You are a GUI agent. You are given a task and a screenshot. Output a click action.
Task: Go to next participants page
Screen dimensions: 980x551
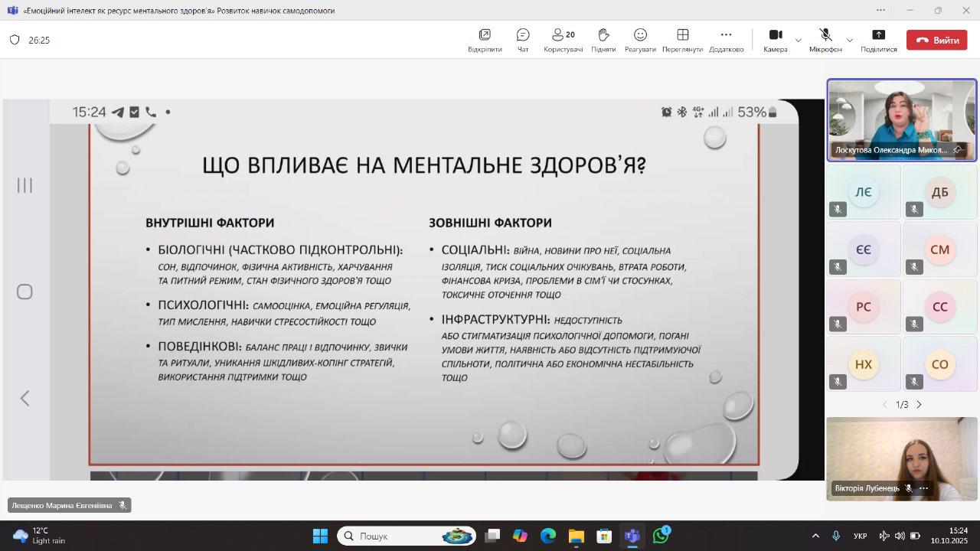[920, 404]
